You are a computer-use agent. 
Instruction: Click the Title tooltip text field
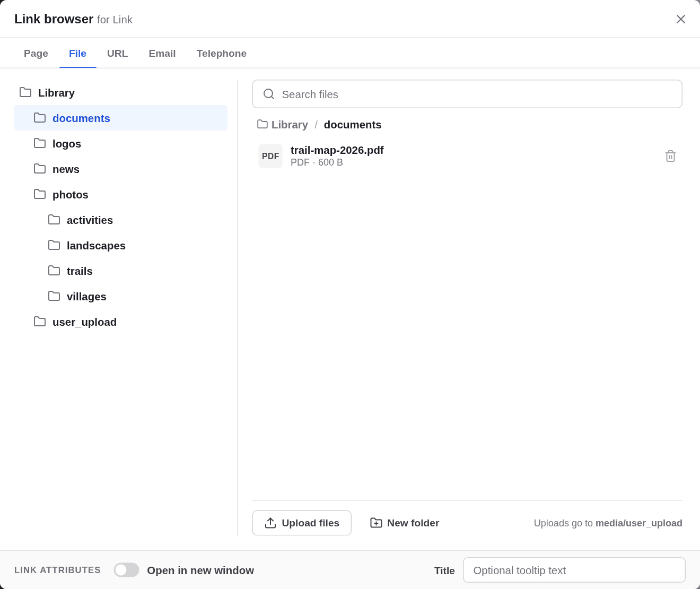574,570
